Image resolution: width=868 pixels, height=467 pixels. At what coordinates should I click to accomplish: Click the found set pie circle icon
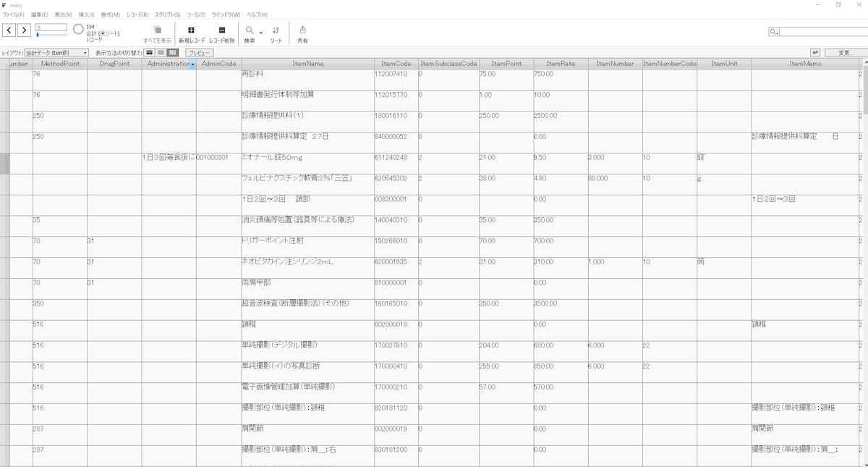click(x=78, y=30)
